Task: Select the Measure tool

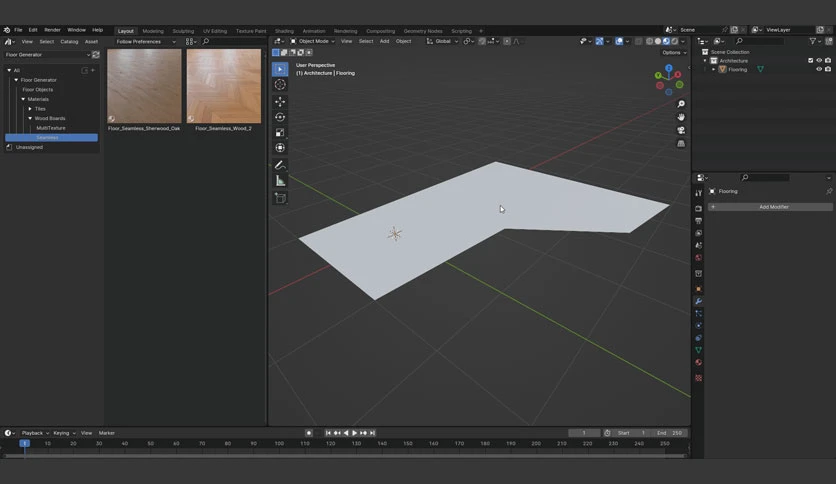Action: [280, 181]
